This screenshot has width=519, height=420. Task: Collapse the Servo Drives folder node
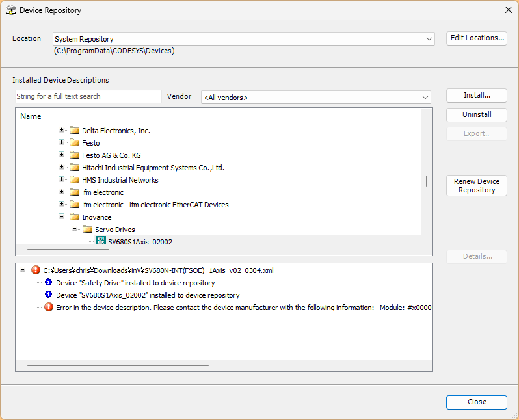coord(75,228)
